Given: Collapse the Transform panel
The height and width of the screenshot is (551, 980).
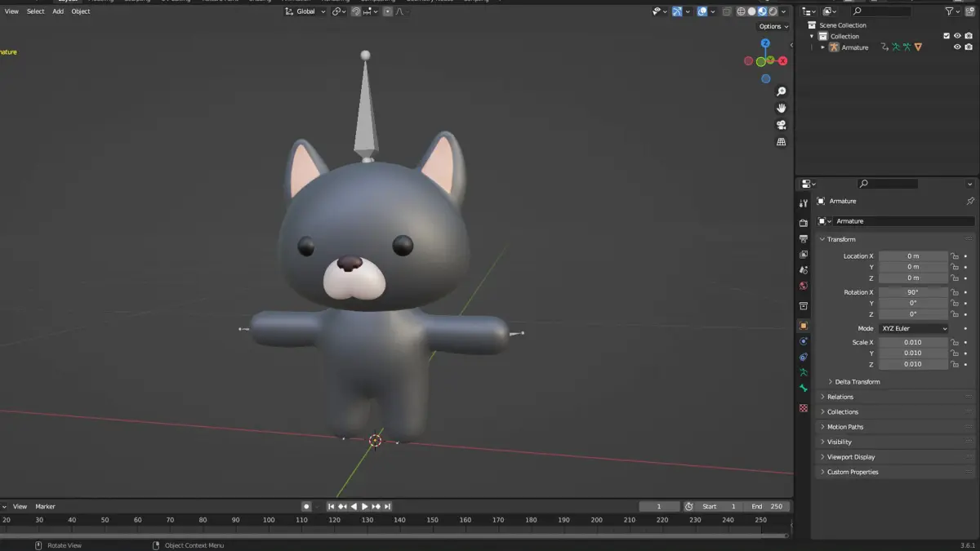Looking at the screenshot, I should click(x=840, y=239).
